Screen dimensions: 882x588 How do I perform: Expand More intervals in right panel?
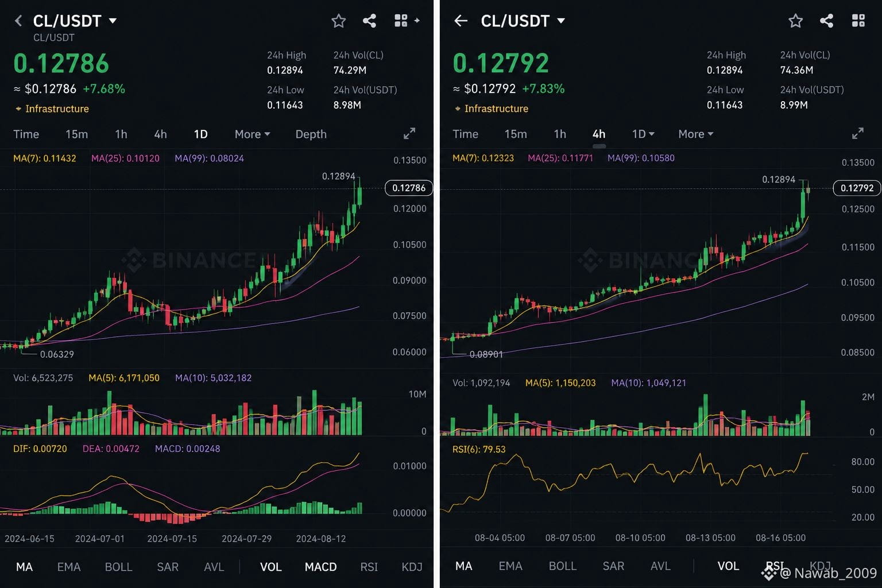click(696, 134)
